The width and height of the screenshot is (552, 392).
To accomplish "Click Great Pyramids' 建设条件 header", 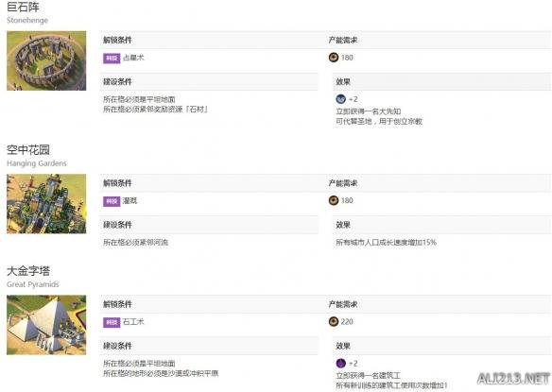I will click(117, 347).
